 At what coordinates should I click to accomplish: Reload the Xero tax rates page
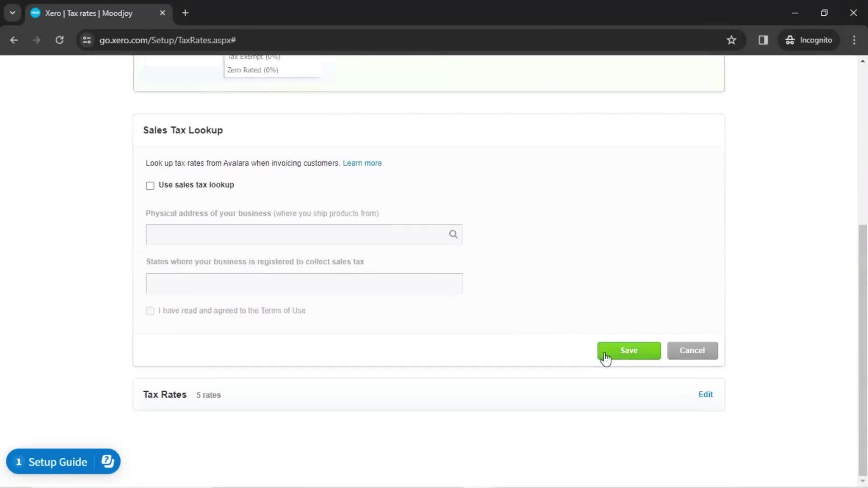point(60,40)
